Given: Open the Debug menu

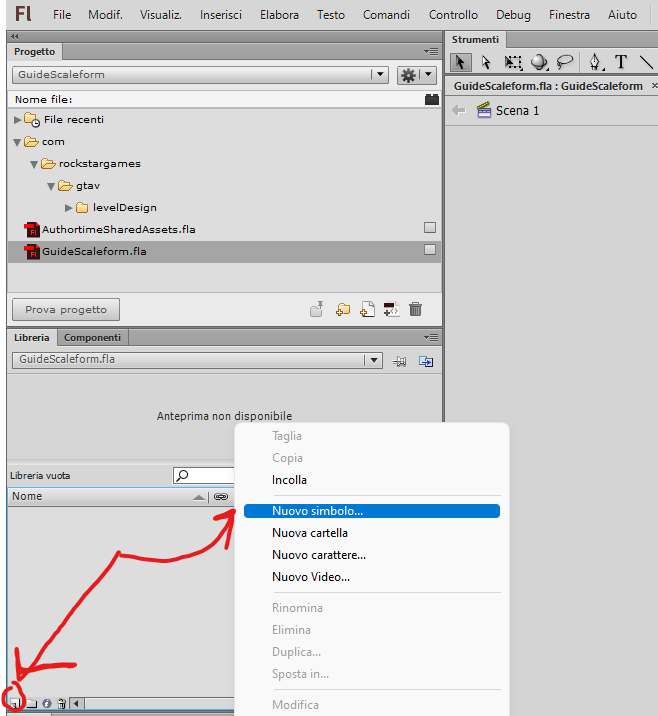Looking at the screenshot, I should coord(513,15).
